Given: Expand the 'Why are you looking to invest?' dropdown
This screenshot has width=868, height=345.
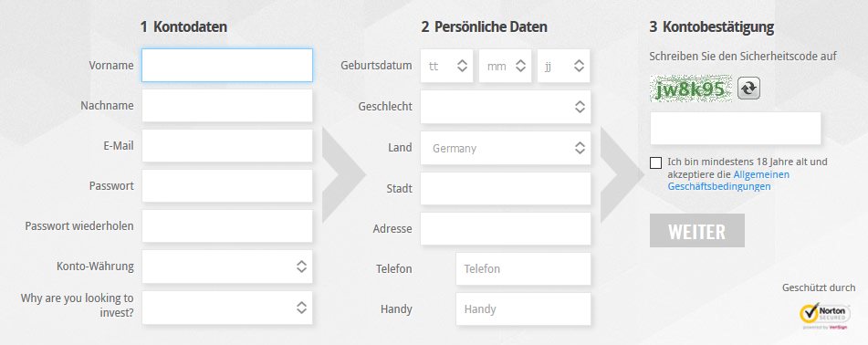Looking at the screenshot, I should tap(227, 308).
